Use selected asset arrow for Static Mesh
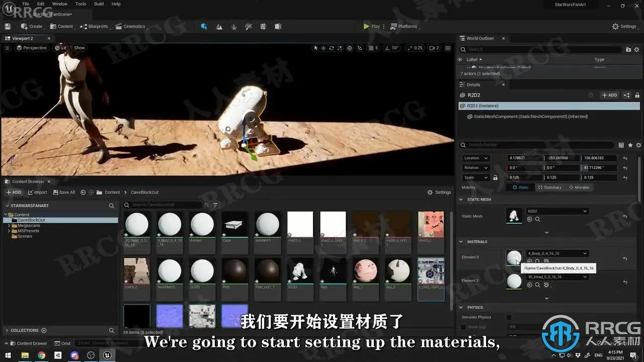 tap(529, 219)
